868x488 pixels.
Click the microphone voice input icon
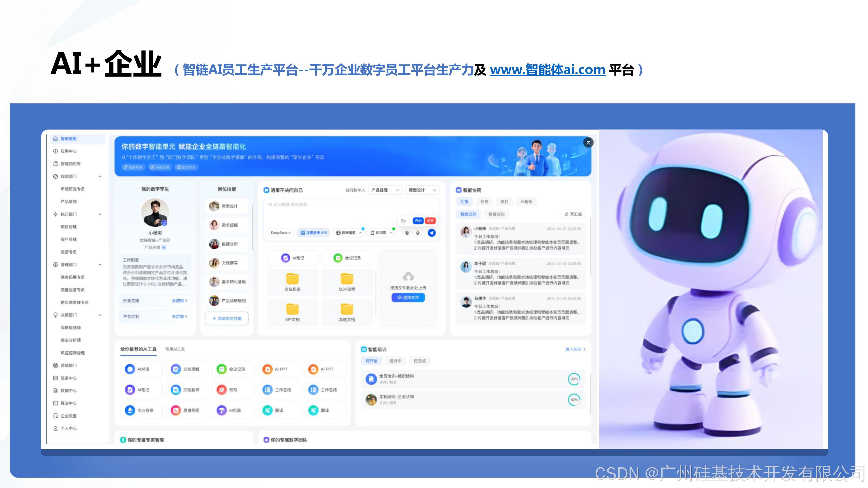click(418, 233)
